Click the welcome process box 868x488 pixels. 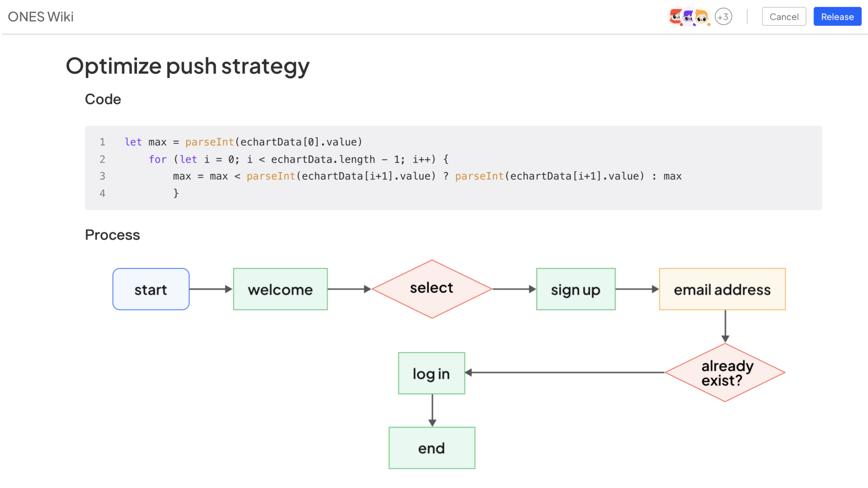coord(280,289)
